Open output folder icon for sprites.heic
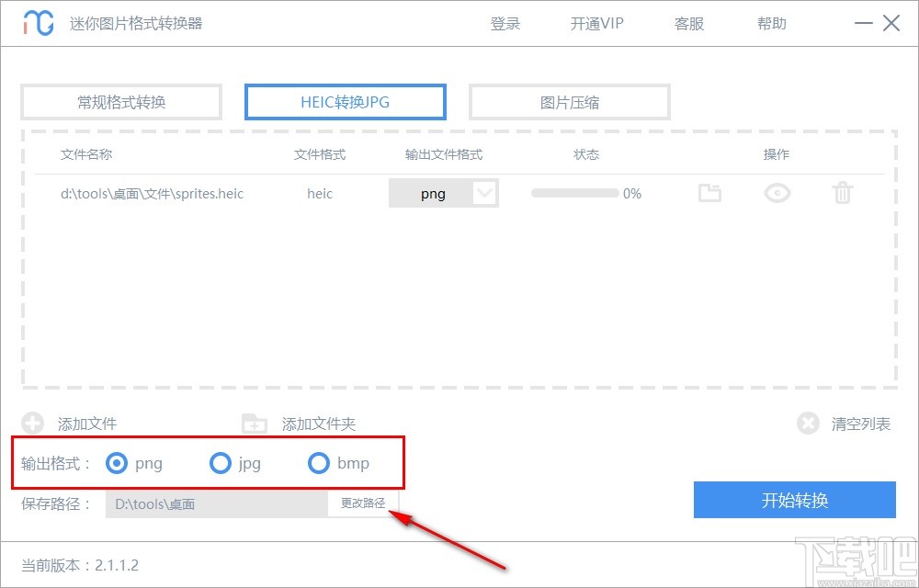This screenshot has width=919, height=588. pyautogui.click(x=709, y=193)
